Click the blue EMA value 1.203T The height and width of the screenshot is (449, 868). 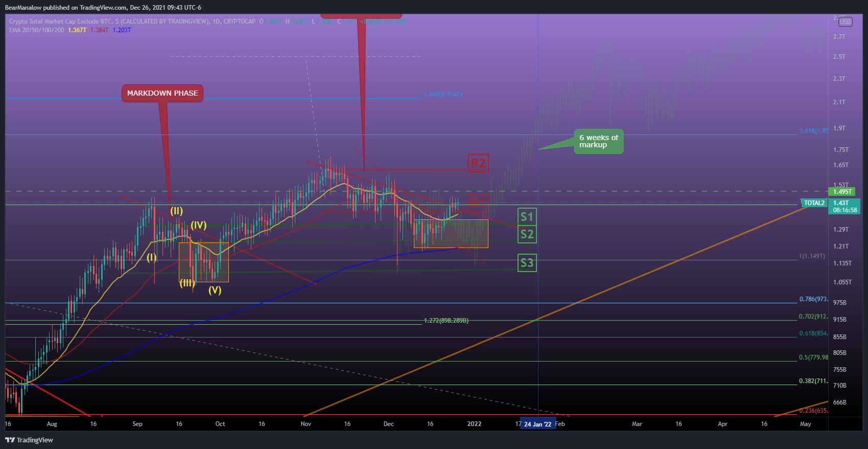click(122, 30)
